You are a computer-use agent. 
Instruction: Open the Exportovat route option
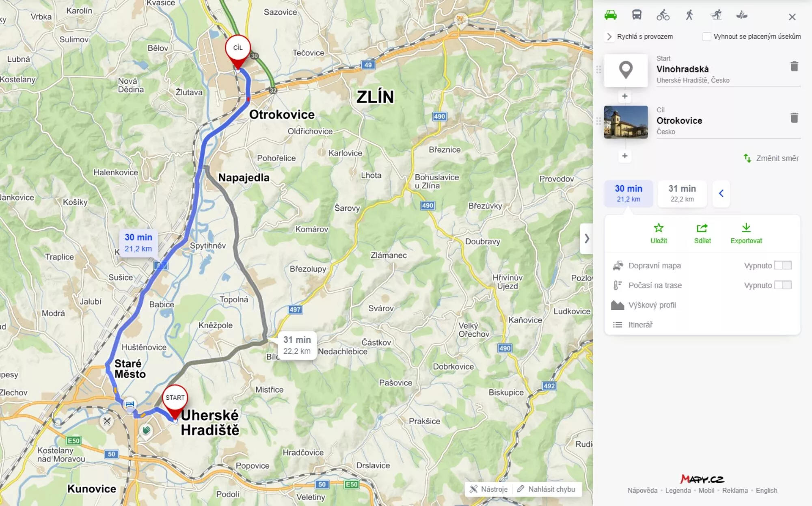[746, 234]
